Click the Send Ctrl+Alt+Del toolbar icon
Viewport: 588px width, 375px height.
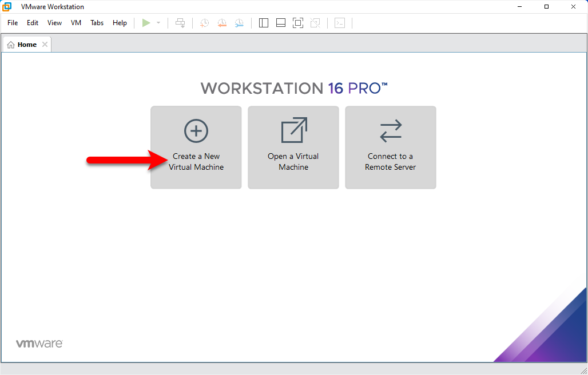180,23
